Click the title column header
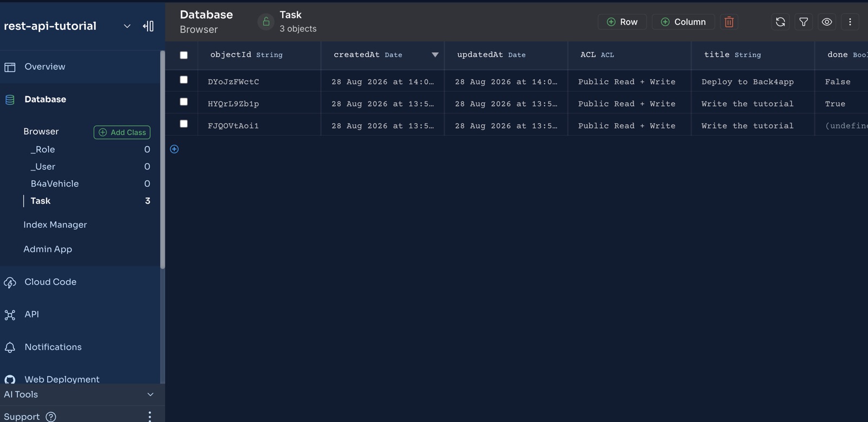 753,55
